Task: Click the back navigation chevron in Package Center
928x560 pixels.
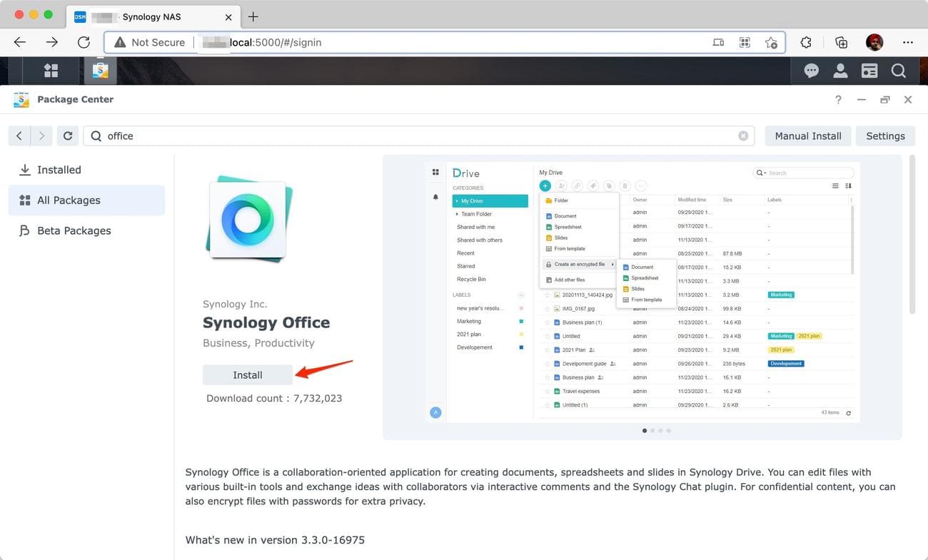Action: coord(19,136)
